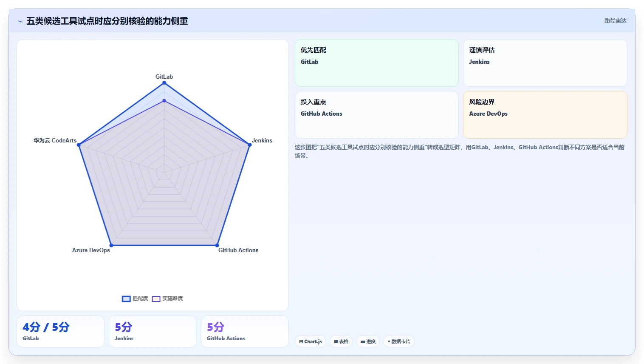Screen dimensions: 644x364
Task: Click the 4分 / 5分 GitLab score card
Action: 60,332
